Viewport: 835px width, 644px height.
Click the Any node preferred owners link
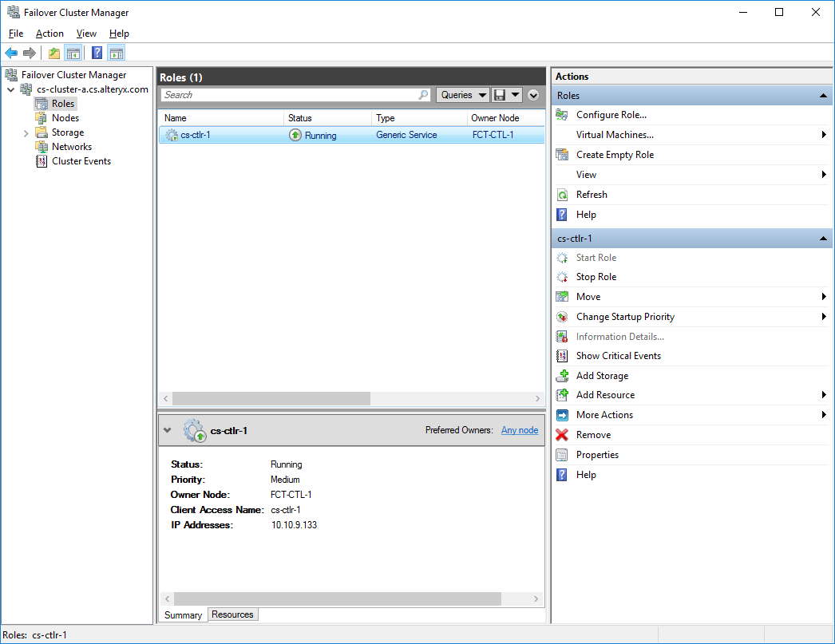coord(520,430)
